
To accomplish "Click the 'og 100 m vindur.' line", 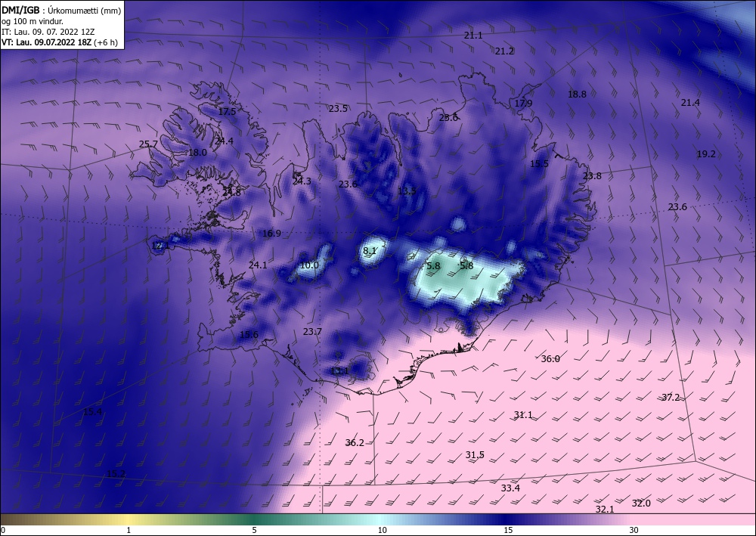I will click(33, 21).
